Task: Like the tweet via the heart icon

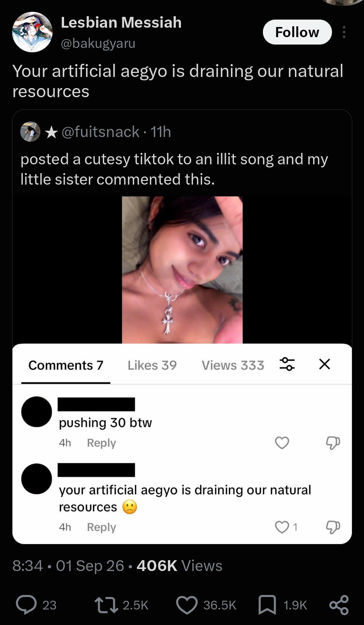Action: tap(187, 605)
